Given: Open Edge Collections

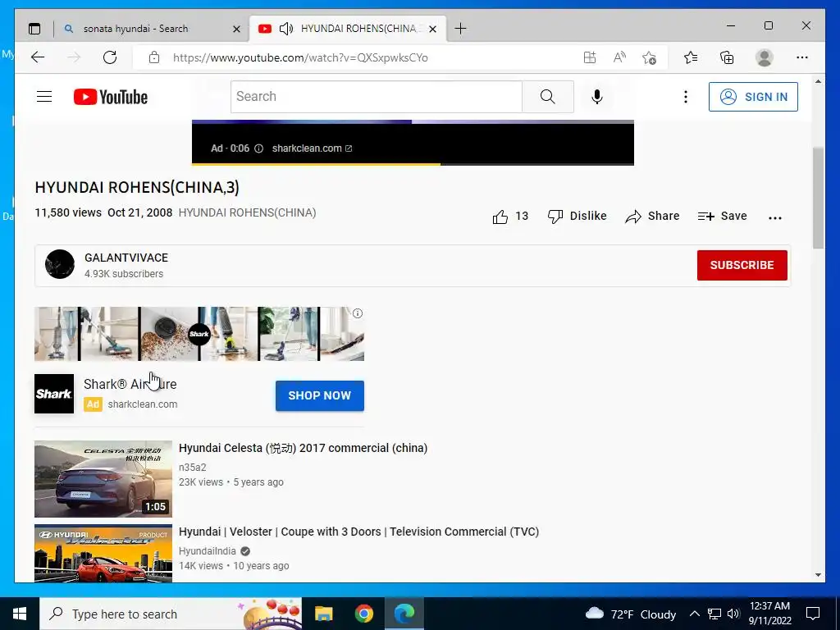Looking at the screenshot, I should (x=727, y=57).
